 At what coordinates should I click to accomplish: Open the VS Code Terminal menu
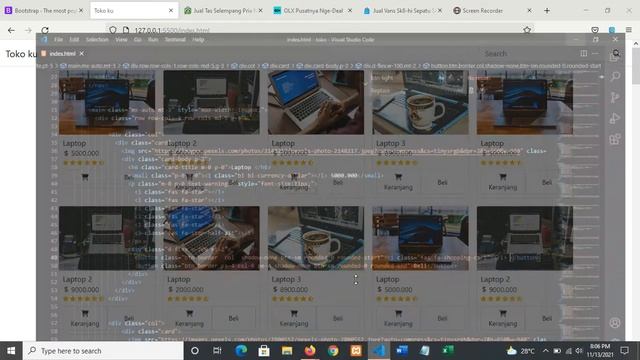tap(175, 40)
